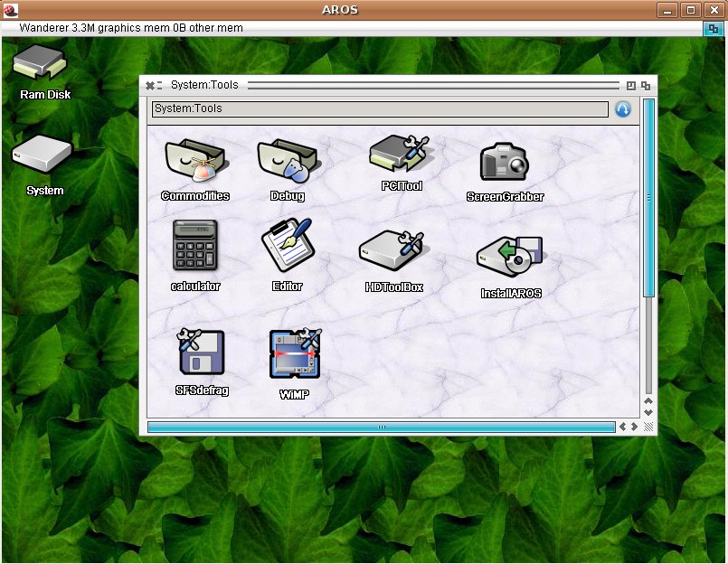Screen dimensions: 728x564
Task: Open the Debug drawer icon
Action: point(287,163)
